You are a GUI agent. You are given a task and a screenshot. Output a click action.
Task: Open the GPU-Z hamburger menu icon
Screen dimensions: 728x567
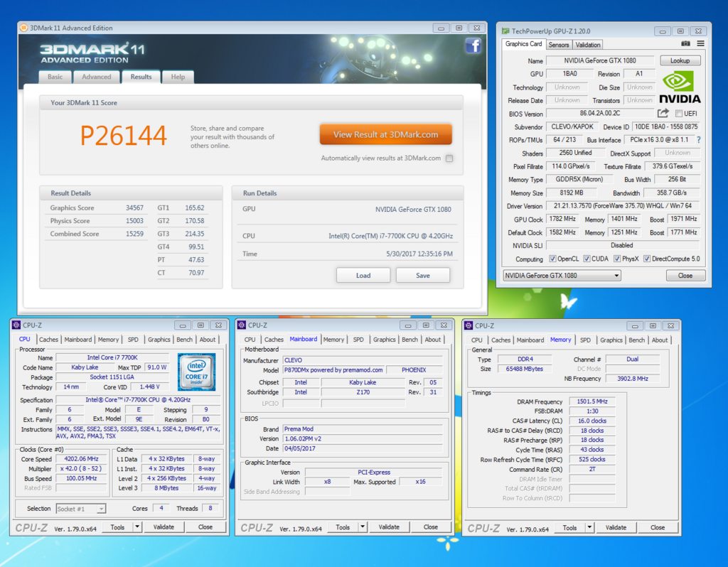[x=700, y=43]
